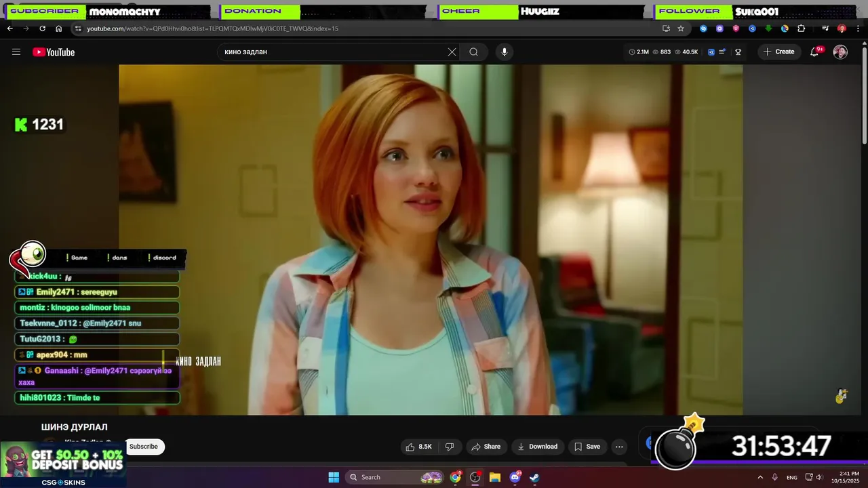The width and height of the screenshot is (868, 488).
Task: Click the trophy icon in the stats bar
Action: tap(738, 52)
